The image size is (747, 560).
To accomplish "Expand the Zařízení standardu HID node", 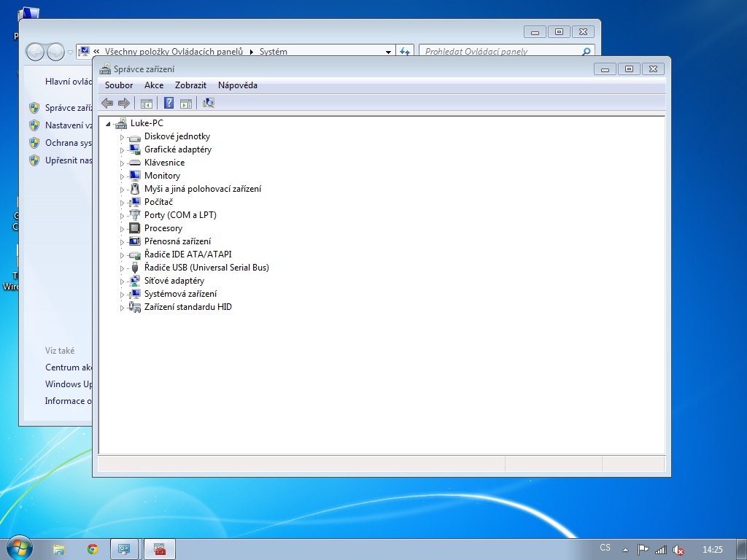I will pos(122,308).
